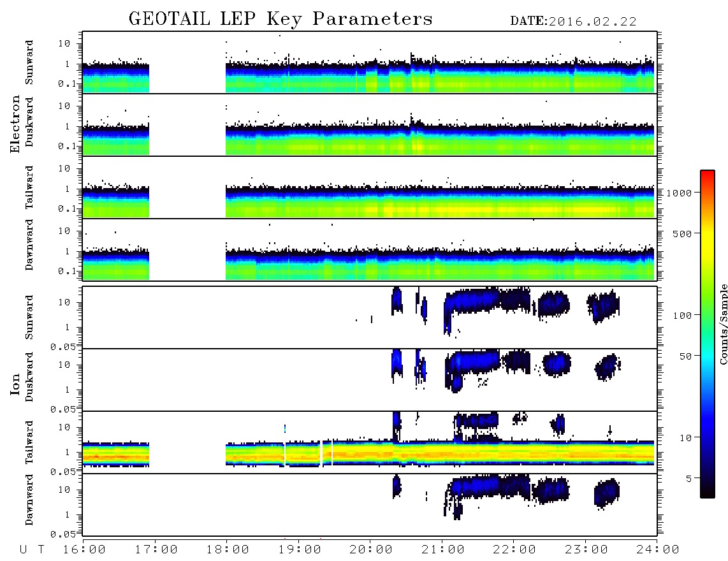Click the Electron Sunward panel label
The height and width of the screenshot is (561, 728).
point(29,62)
